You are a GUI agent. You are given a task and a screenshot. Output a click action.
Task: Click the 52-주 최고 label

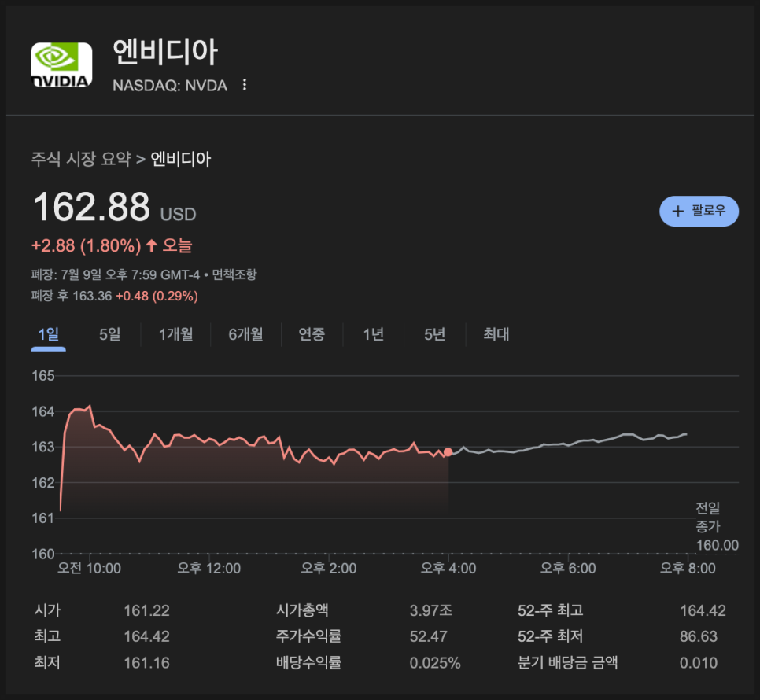[x=550, y=610]
